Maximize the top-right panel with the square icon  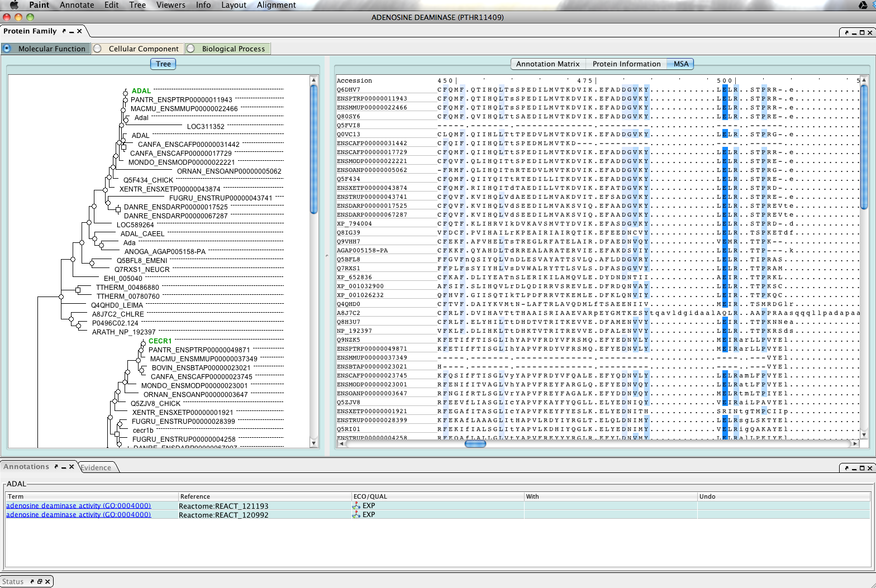coord(862,33)
